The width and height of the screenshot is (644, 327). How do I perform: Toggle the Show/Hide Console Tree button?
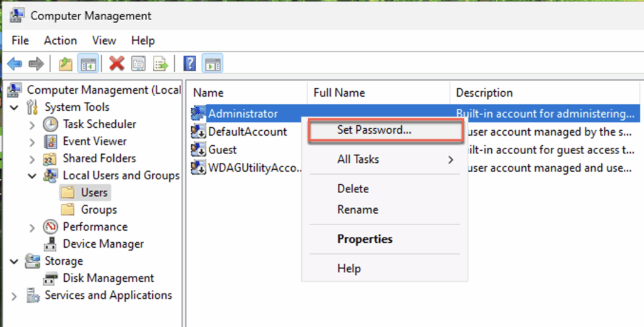(87, 64)
